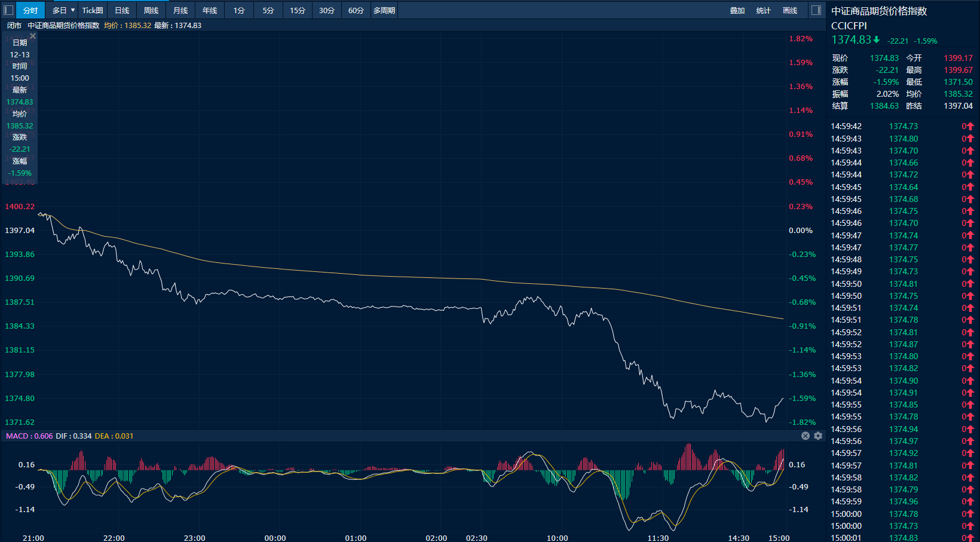Select the 30分 period tab
Viewport: 980px width, 542px height.
(327, 10)
